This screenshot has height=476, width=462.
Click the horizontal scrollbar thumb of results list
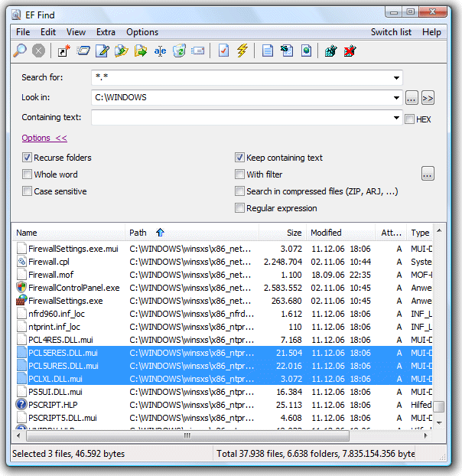coord(187,436)
